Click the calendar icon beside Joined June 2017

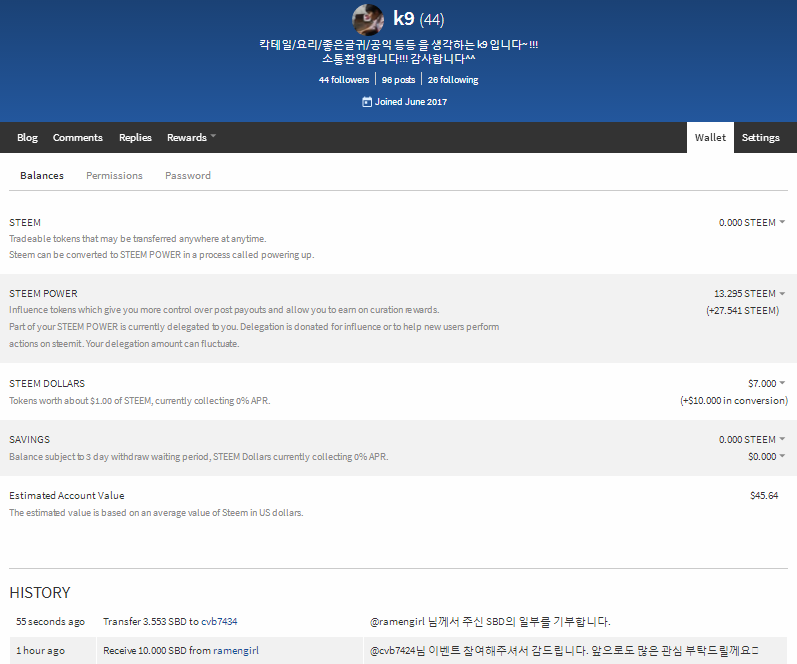pos(366,102)
